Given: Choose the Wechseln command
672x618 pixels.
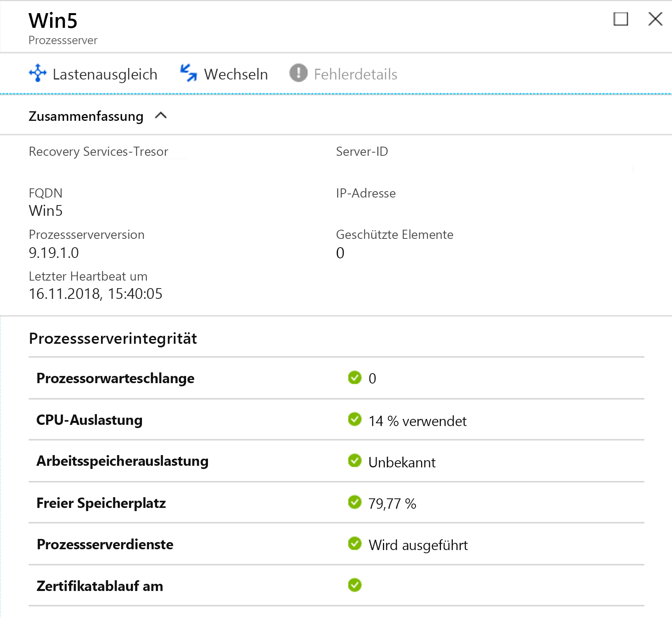Looking at the screenshot, I should click(224, 74).
